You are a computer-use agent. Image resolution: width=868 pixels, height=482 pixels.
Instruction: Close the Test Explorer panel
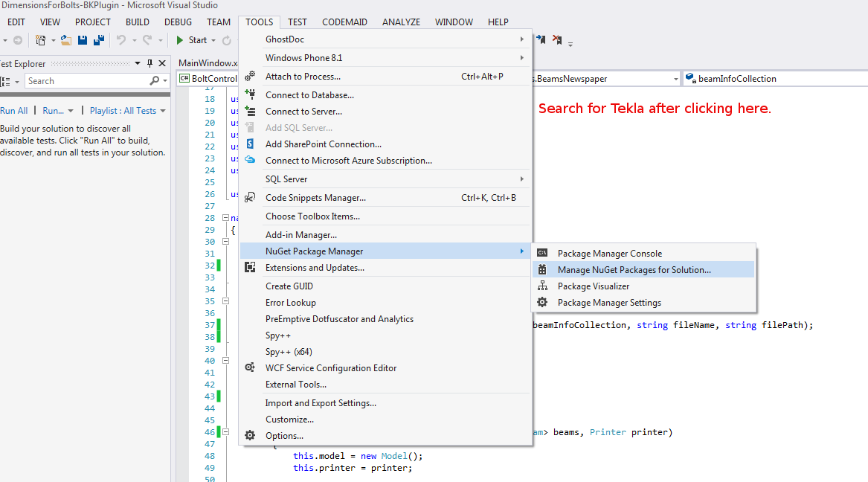pos(162,64)
